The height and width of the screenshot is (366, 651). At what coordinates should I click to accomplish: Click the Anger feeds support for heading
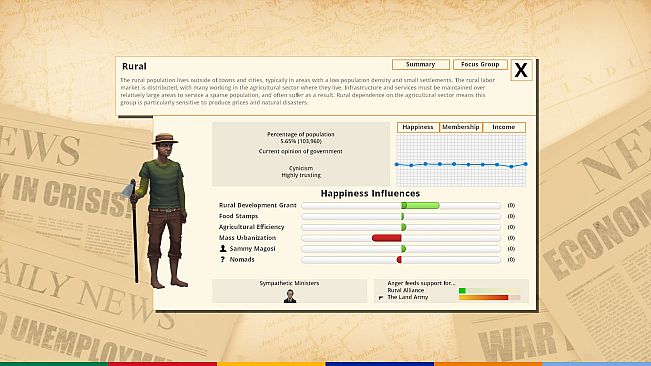(x=421, y=283)
